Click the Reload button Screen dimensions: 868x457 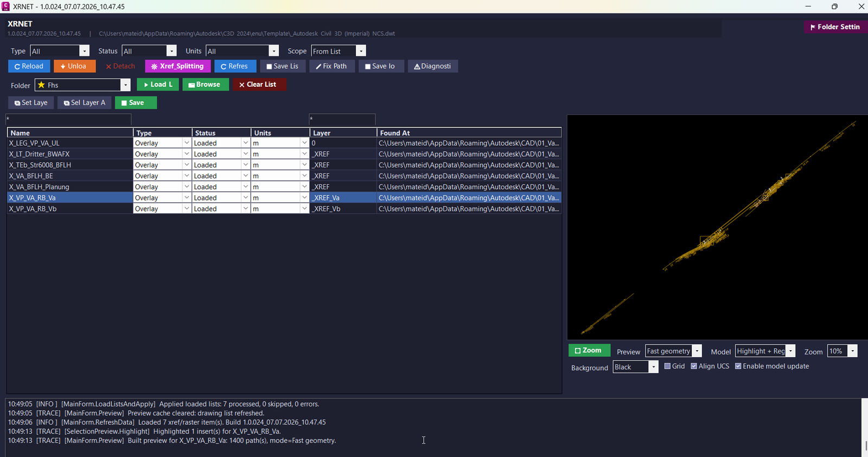point(29,66)
